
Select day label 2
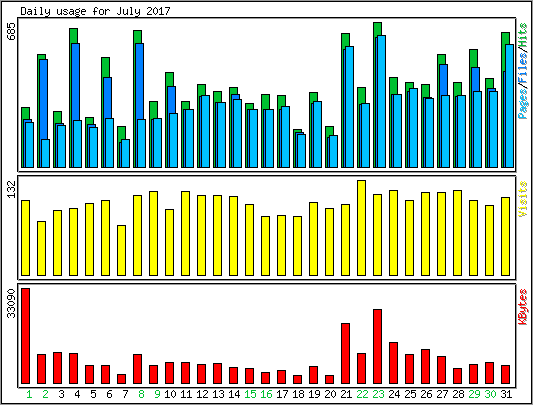(45, 394)
